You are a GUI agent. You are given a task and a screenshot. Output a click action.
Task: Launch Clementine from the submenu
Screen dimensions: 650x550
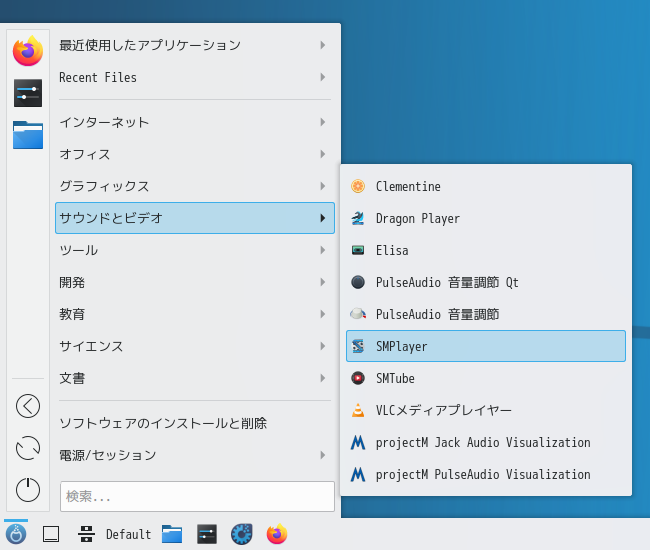(x=486, y=186)
